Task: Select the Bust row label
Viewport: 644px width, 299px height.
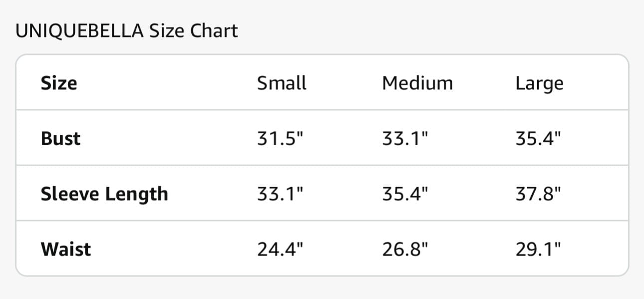Action: point(60,138)
